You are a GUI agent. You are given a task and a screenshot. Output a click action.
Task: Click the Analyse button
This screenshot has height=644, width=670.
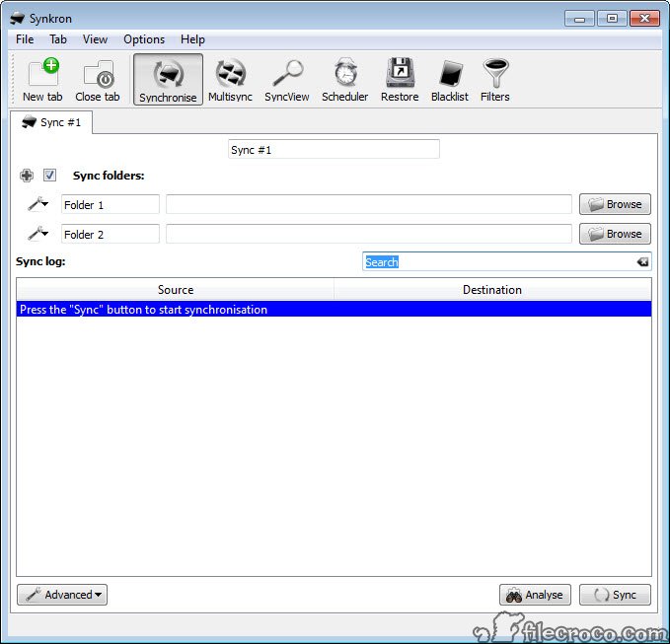[535, 595]
